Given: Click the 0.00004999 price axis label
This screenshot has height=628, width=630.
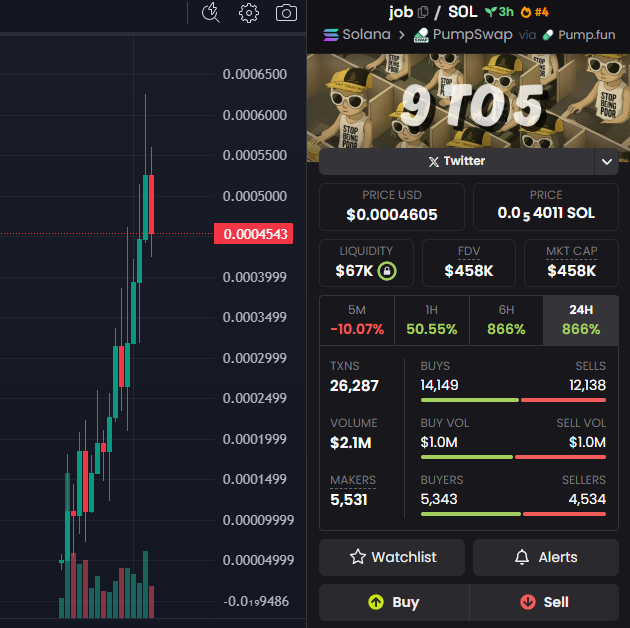Looking at the screenshot, I should (258, 560).
